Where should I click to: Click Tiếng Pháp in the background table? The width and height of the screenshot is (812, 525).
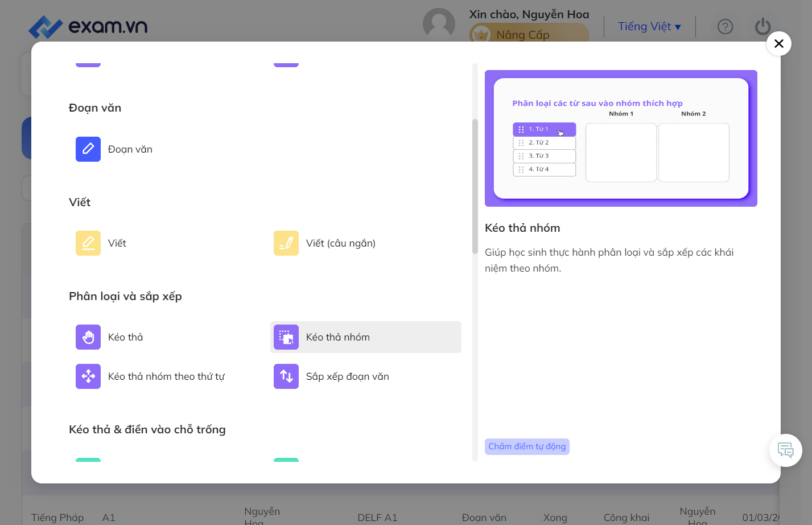(x=57, y=518)
